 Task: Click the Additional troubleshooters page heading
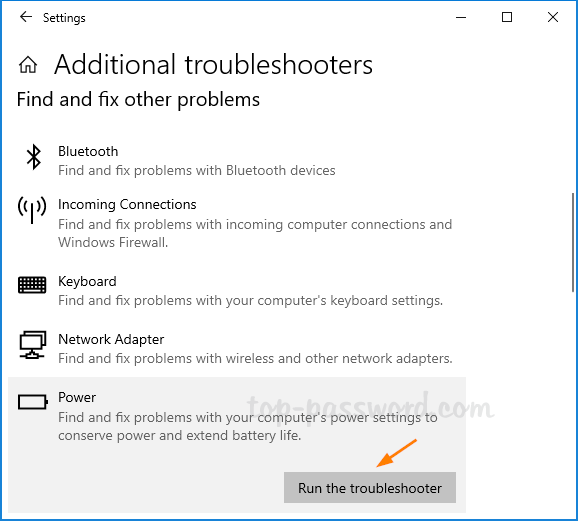coord(213,65)
